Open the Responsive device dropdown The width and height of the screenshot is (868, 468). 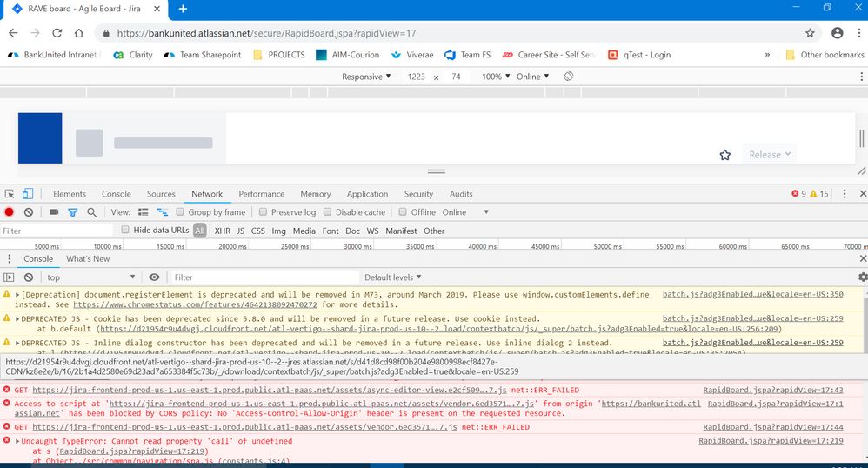click(366, 77)
